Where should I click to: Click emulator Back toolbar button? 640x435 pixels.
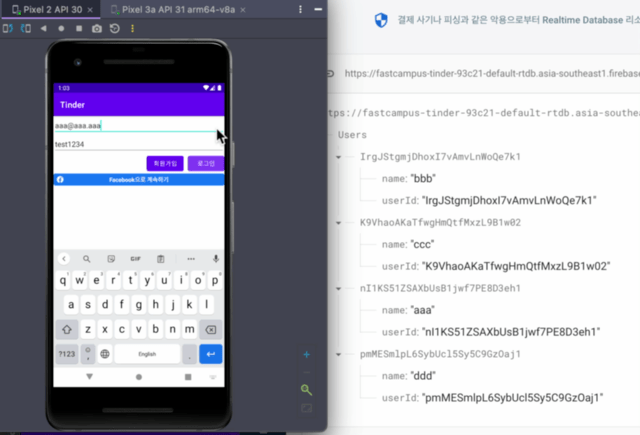coord(44,28)
